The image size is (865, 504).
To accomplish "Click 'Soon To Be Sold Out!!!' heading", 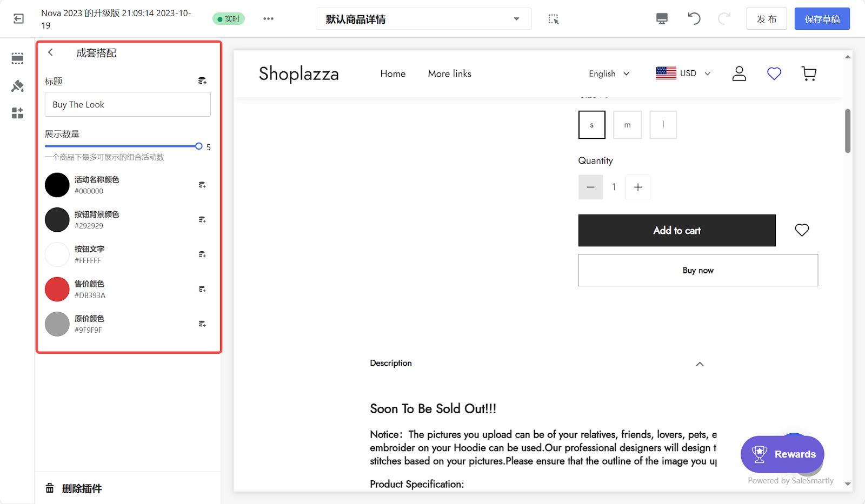I will (x=433, y=409).
